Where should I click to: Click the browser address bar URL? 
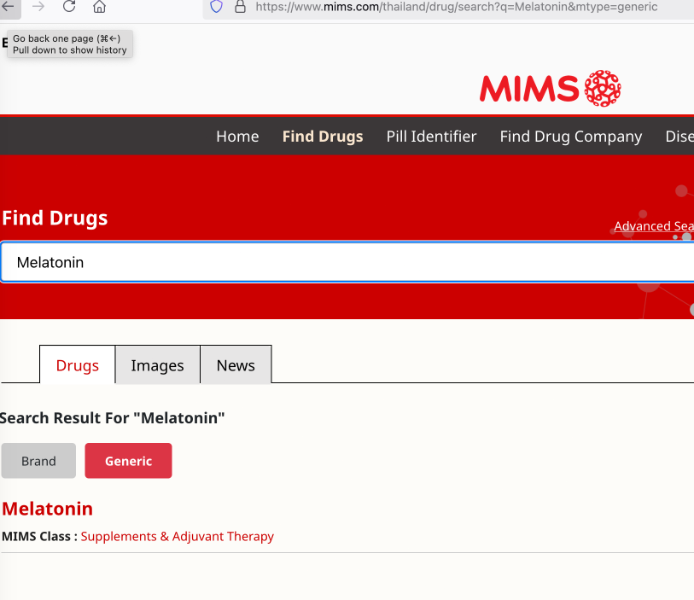pos(456,7)
